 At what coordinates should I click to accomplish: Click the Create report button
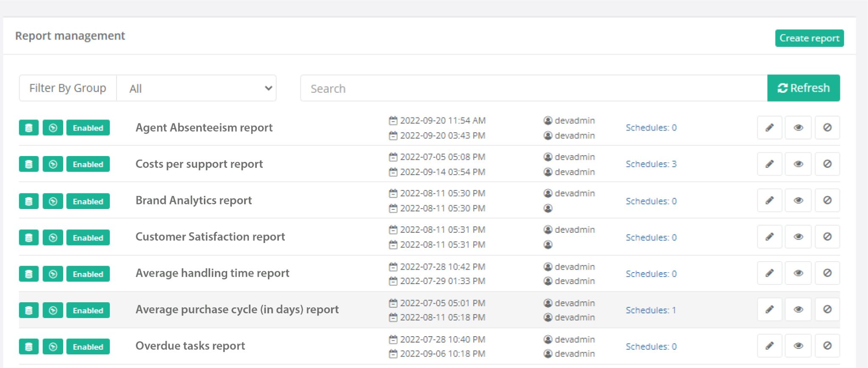(x=810, y=38)
